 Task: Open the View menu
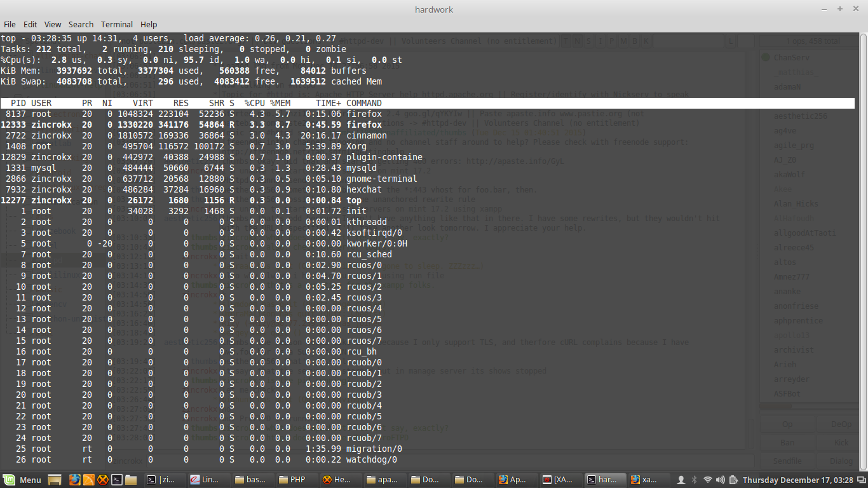pyautogui.click(x=53, y=24)
